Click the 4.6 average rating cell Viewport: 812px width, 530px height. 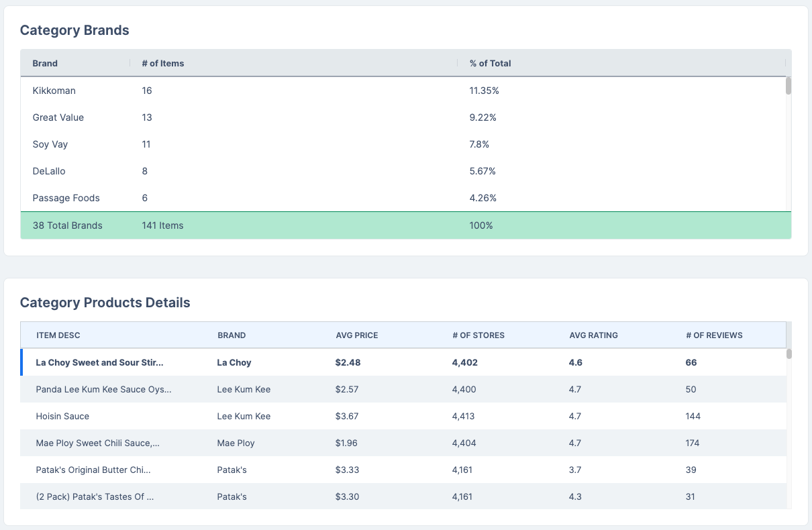(x=575, y=362)
